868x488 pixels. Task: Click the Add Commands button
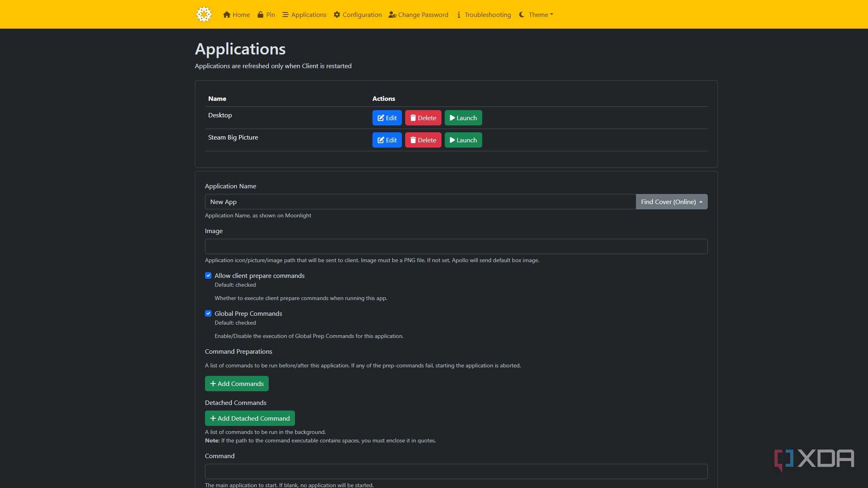(237, 384)
